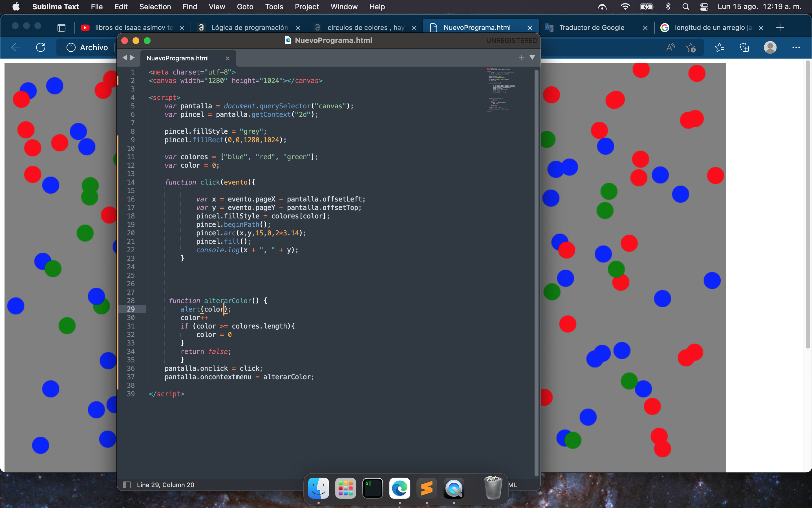Open the Find menu
The image size is (812, 508).
point(189,7)
